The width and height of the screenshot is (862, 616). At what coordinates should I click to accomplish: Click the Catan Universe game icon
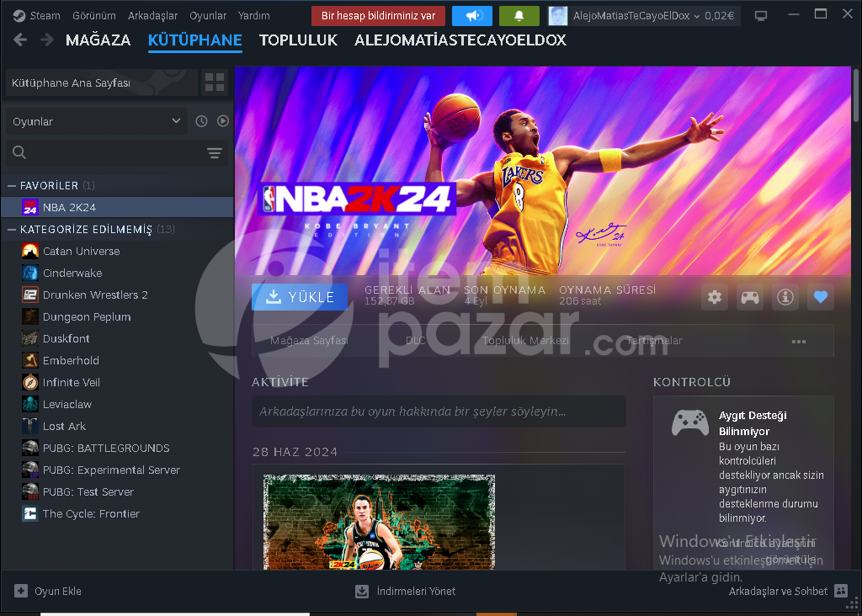pos(30,251)
